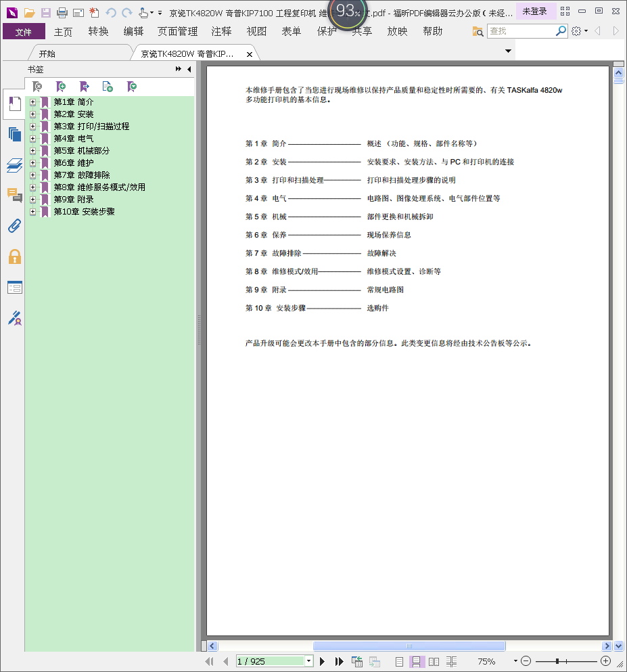This screenshot has height=672, width=627.
Task: Open the tab list dropdown arrow
Action: 509,51
